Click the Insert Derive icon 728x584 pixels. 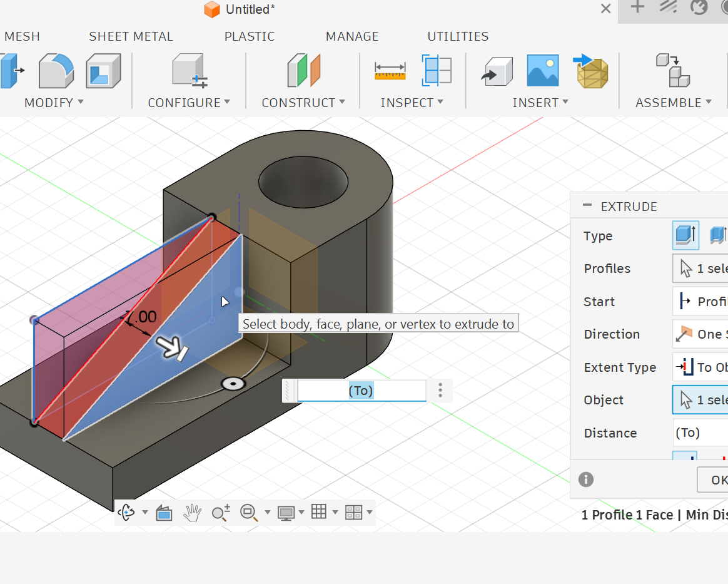497,71
